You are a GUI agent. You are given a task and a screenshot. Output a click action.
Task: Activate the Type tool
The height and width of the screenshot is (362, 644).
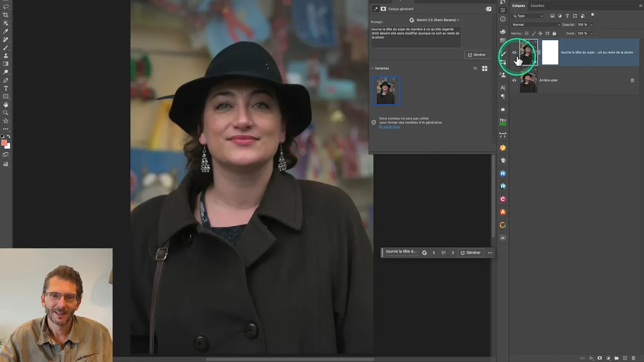[6, 88]
